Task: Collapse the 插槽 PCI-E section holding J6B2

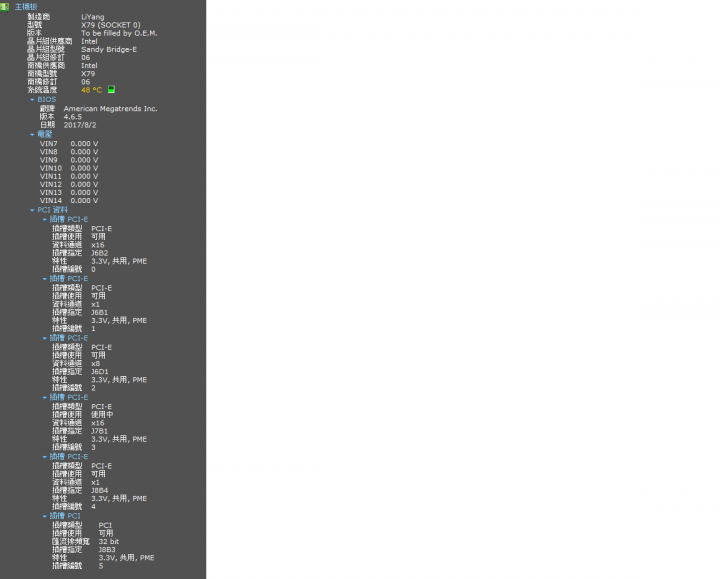Action: pos(45,220)
